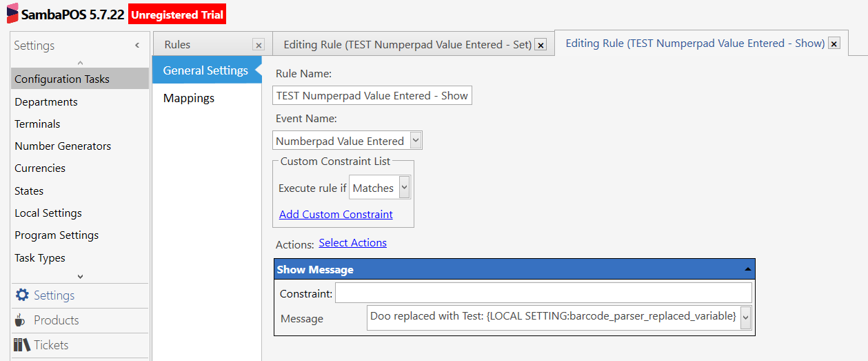Click the Select Actions link
This screenshot has width=868, height=361.
[352, 243]
